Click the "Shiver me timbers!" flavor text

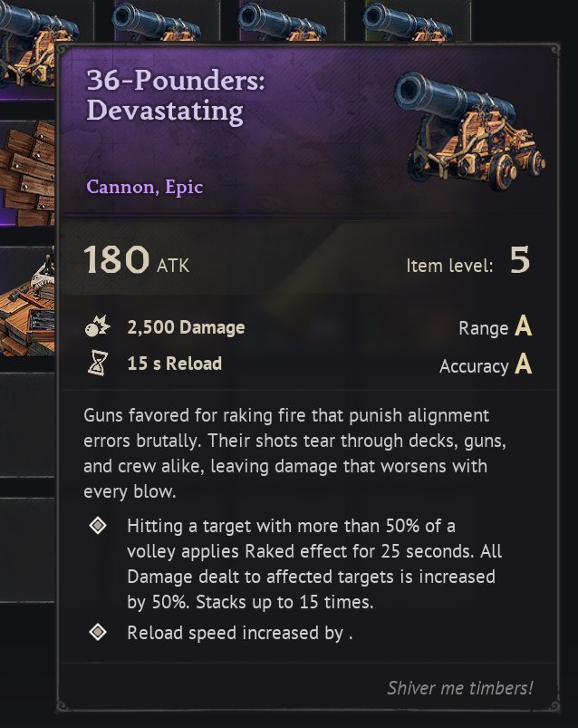(459, 687)
